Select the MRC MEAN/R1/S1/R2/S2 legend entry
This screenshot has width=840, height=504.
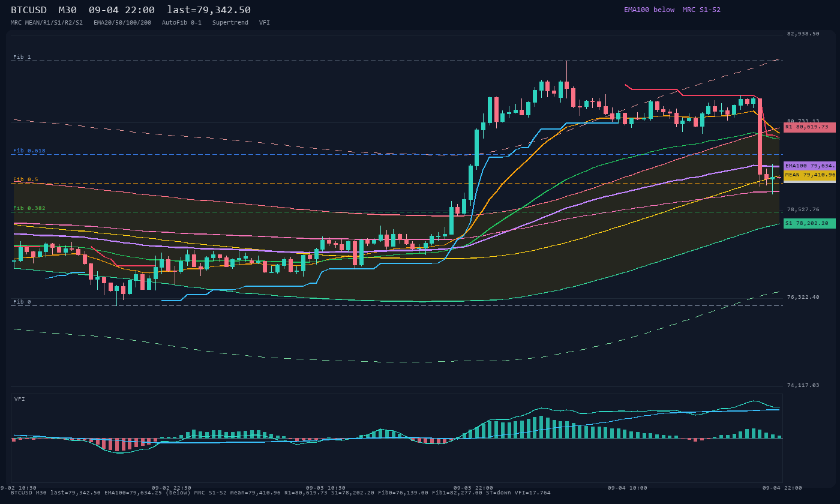[x=47, y=23]
